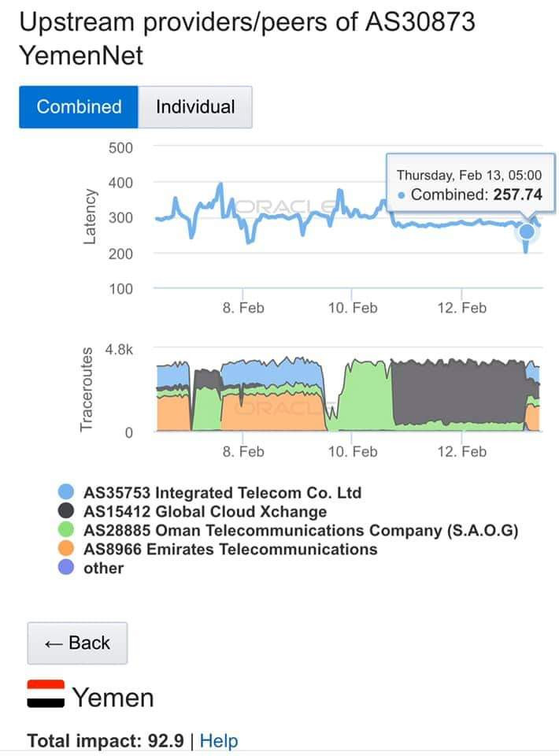Screen dimensions: 559x756
Task: Hide the Emirates Telecommunications series label
Action: tap(230, 550)
